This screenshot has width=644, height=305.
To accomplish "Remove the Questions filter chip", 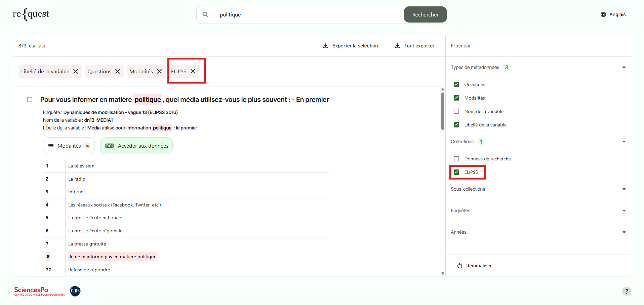I will tap(118, 71).
